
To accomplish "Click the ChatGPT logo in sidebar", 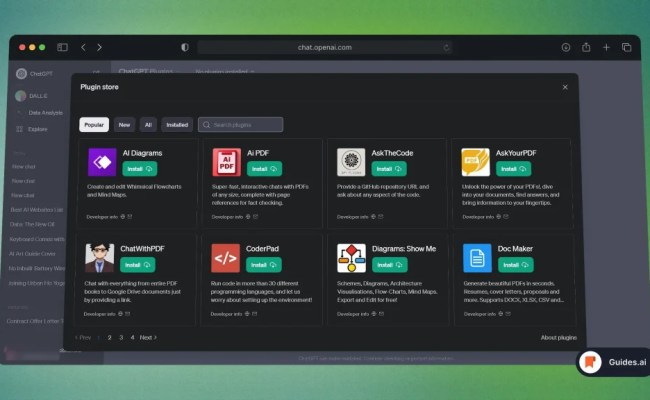I will 21,74.
